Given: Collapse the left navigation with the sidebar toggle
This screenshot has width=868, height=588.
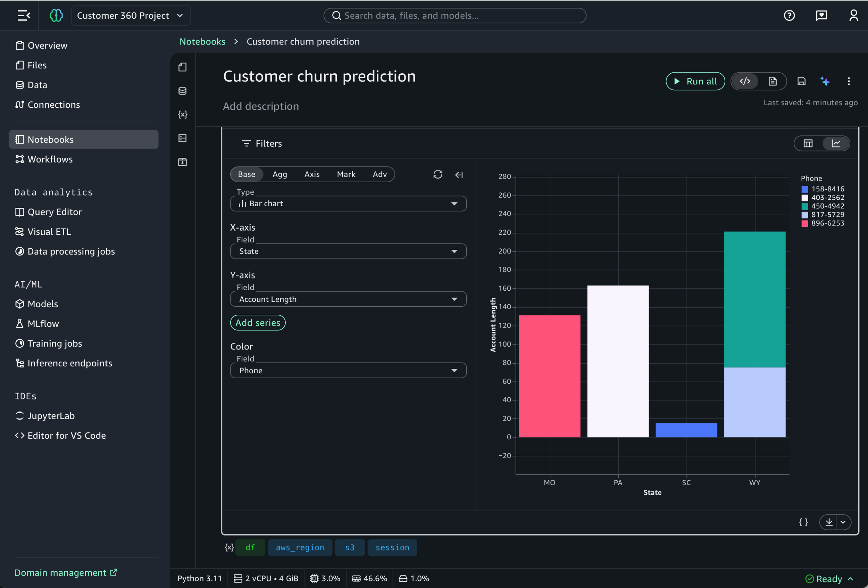Looking at the screenshot, I should [23, 15].
